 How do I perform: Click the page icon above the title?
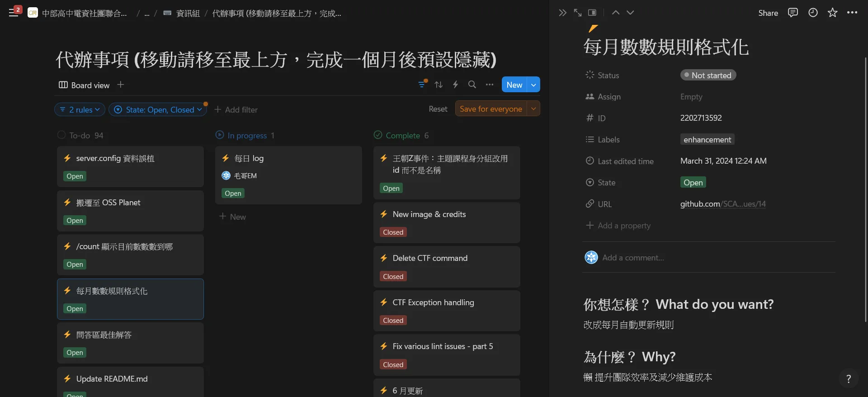pyautogui.click(x=593, y=28)
